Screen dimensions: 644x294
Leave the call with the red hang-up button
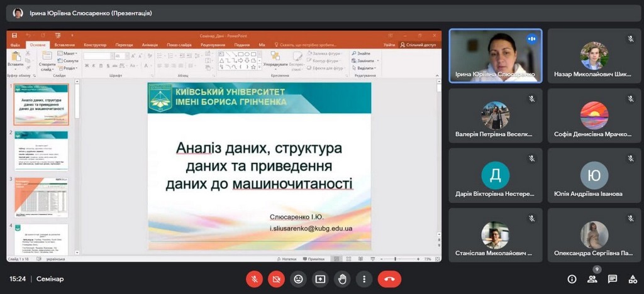[389, 279]
